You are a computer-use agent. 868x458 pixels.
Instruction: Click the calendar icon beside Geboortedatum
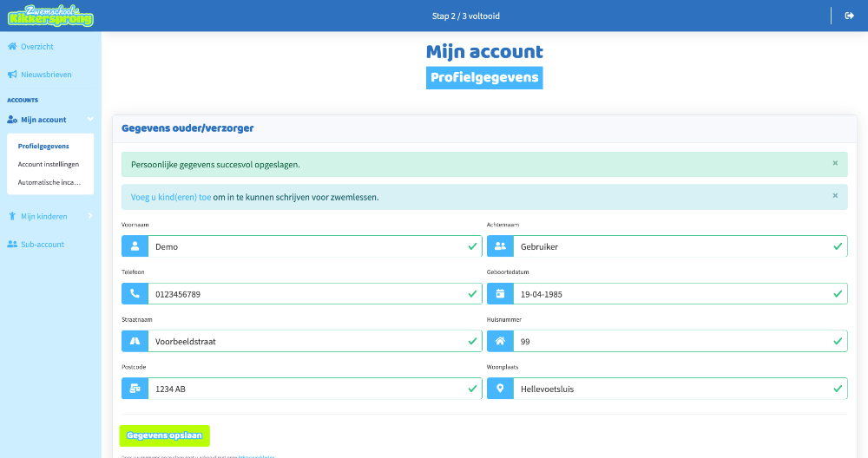500,294
